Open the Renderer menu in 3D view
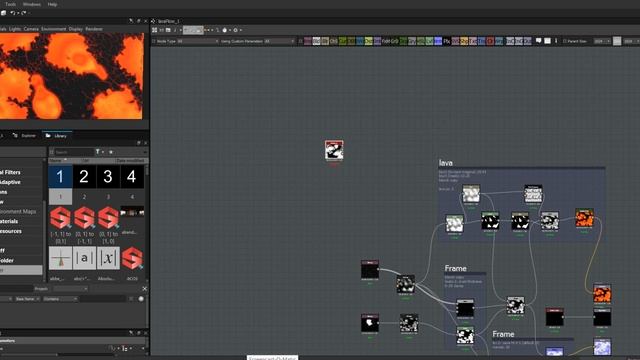The image size is (640, 360). click(94, 29)
